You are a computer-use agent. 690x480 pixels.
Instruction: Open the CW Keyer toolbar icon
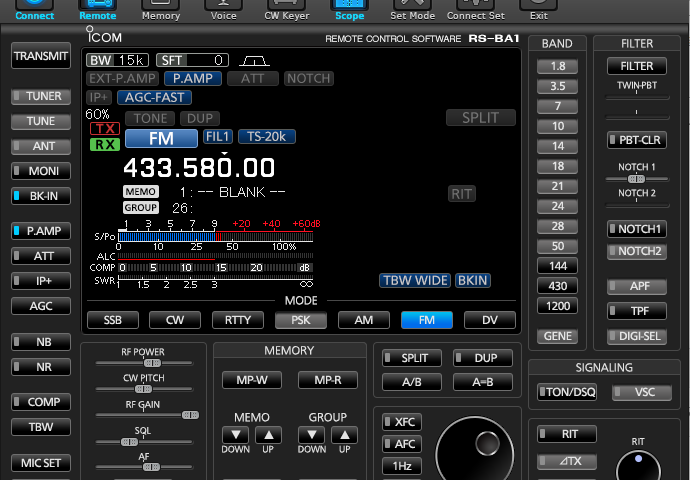286,10
